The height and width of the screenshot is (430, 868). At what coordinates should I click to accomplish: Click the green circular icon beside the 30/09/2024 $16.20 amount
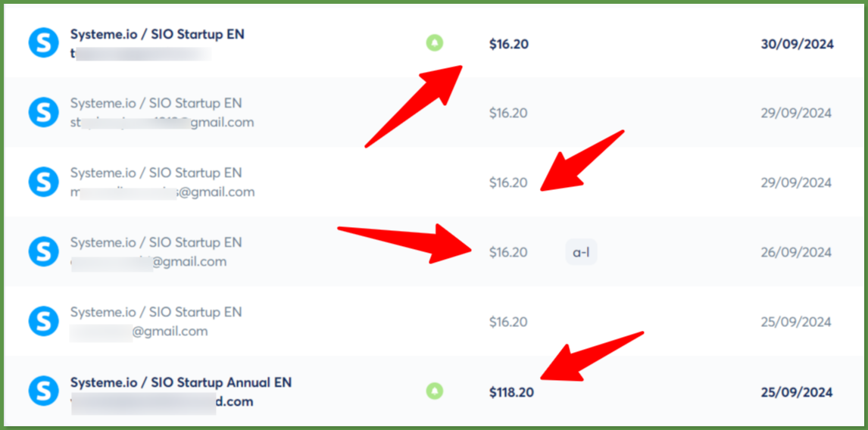click(434, 43)
